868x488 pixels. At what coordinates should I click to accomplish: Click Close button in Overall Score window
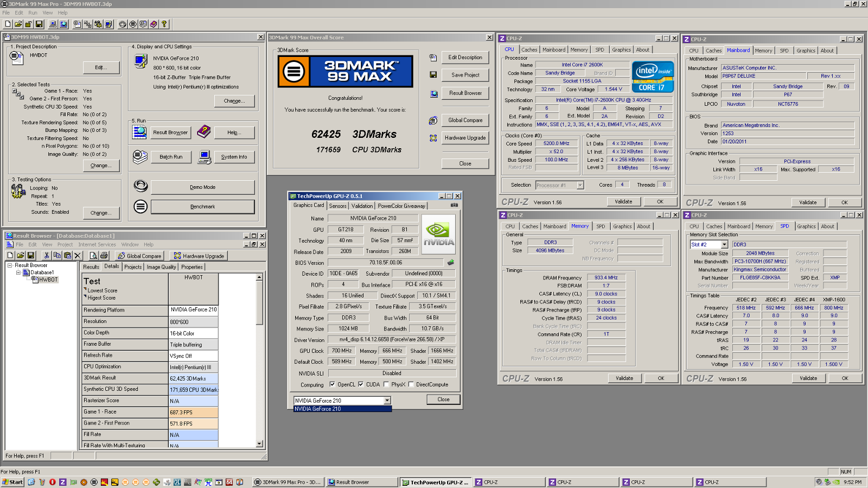click(x=465, y=163)
